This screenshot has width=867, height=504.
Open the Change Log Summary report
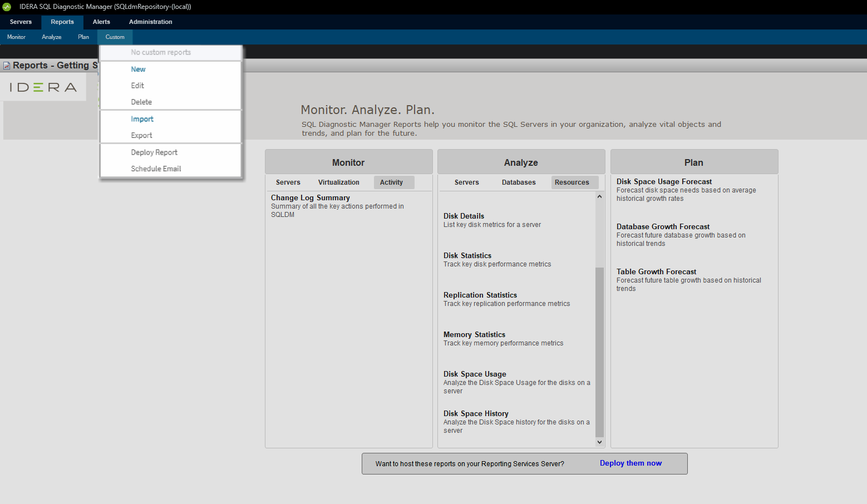click(x=311, y=197)
